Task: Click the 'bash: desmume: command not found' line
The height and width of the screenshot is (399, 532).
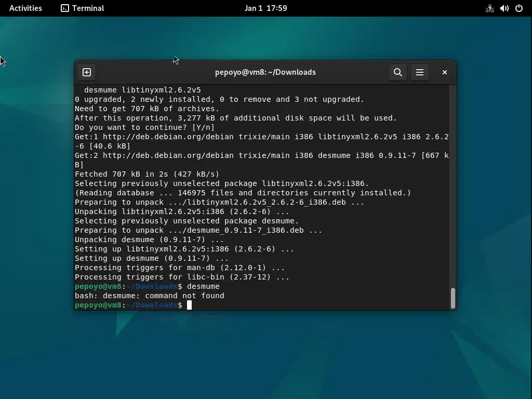Action: [x=150, y=296]
